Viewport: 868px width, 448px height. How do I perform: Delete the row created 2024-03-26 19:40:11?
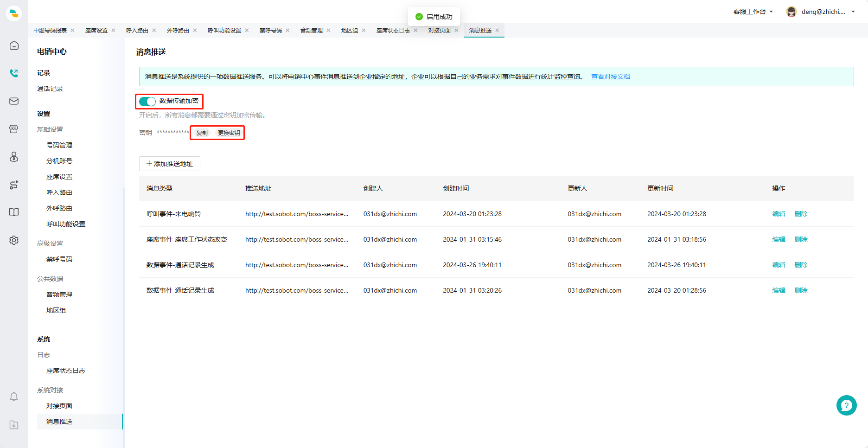pyautogui.click(x=801, y=265)
